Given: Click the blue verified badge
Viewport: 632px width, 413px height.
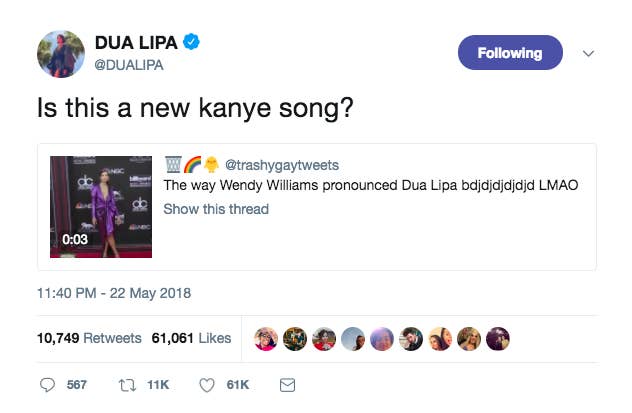Looking at the screenshot, I should 191,42.
